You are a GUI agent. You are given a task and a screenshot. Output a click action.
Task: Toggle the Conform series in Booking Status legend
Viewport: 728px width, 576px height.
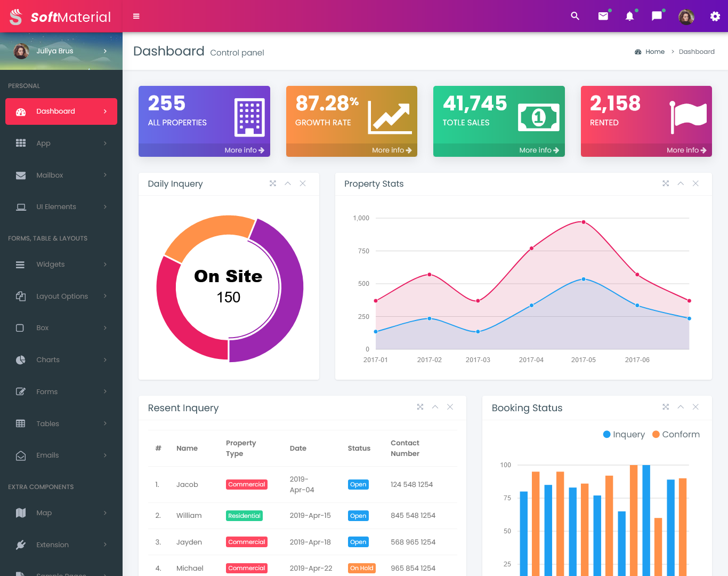coord(676,434)
